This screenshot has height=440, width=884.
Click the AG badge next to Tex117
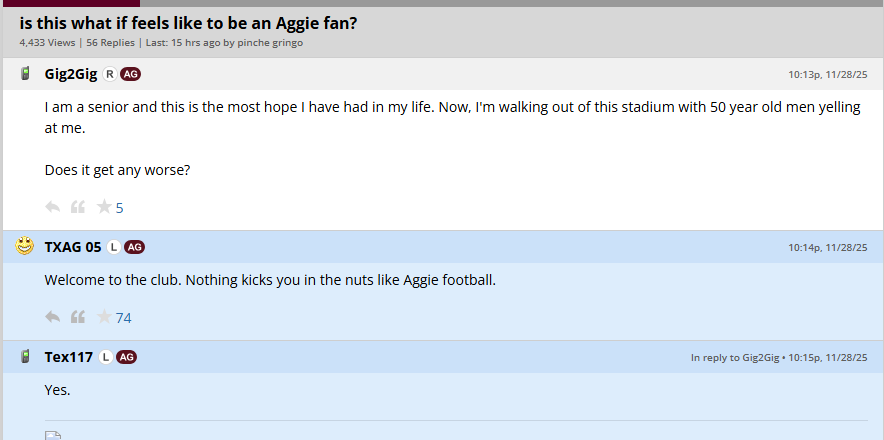(126, 357)
